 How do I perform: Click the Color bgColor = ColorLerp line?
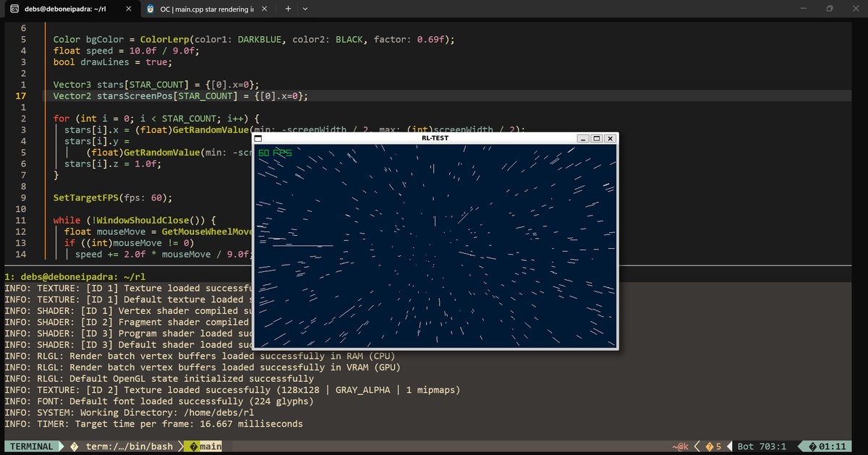click(255, 39)
